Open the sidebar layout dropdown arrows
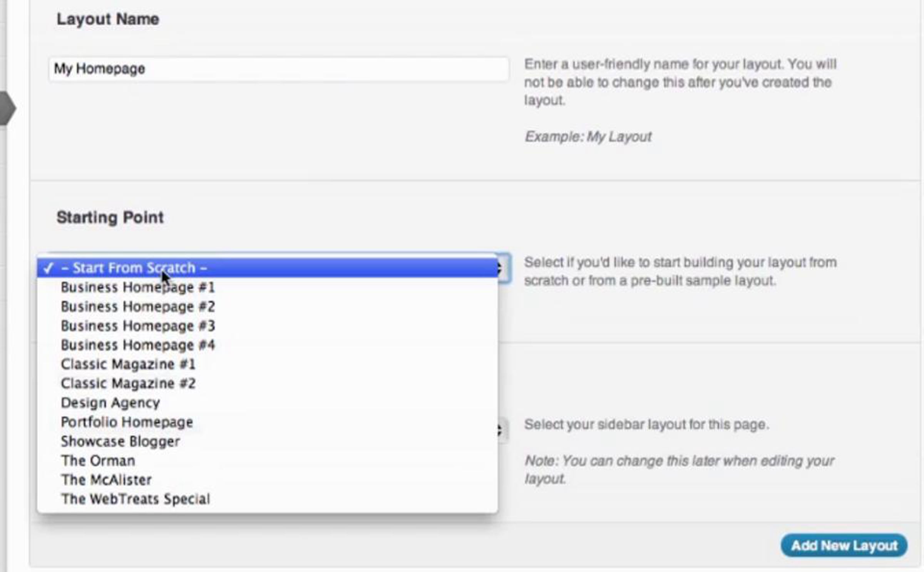Viewport: 924px width, 572px height. [x=502, y=429]
